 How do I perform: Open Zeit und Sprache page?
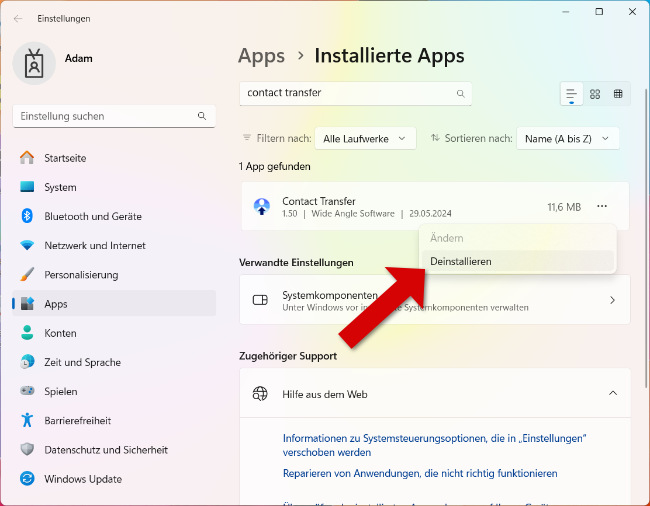pyautogui.click(x=114, y=362)
